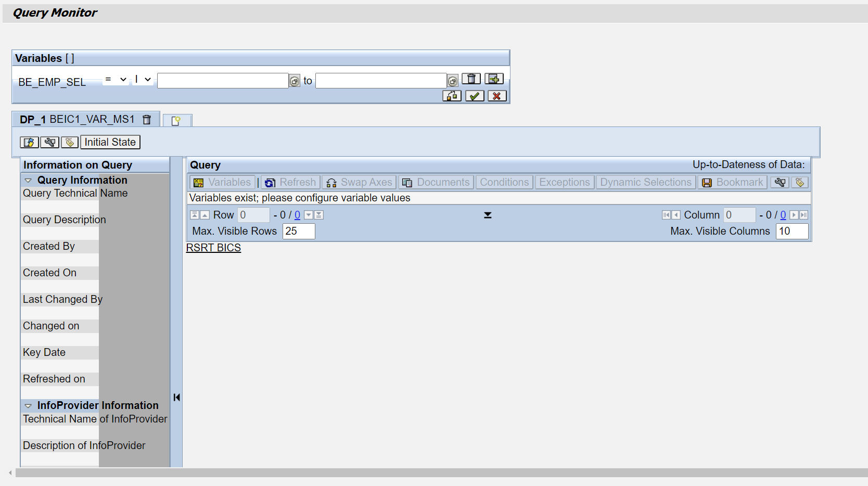Viewport: 868px width, 486px height.
Task: Jump to last row page
Action: tap(319, 215)
